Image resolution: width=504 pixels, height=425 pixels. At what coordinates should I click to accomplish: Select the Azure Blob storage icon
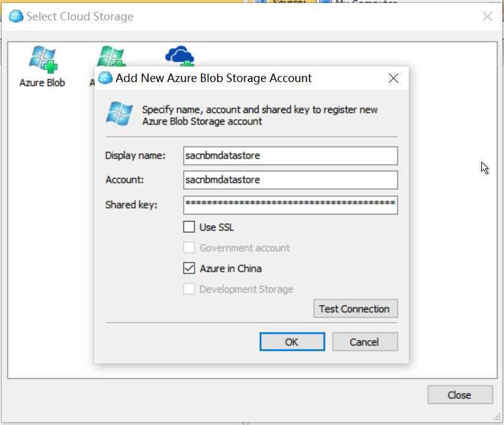(x=42, y=59)
